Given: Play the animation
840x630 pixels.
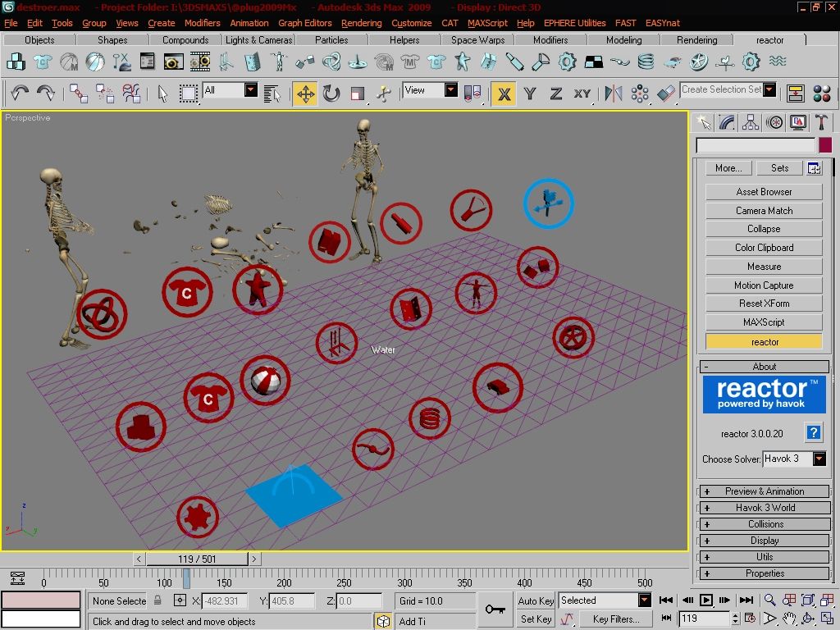Looking at the screenshot, I should (x=706, y=600).
